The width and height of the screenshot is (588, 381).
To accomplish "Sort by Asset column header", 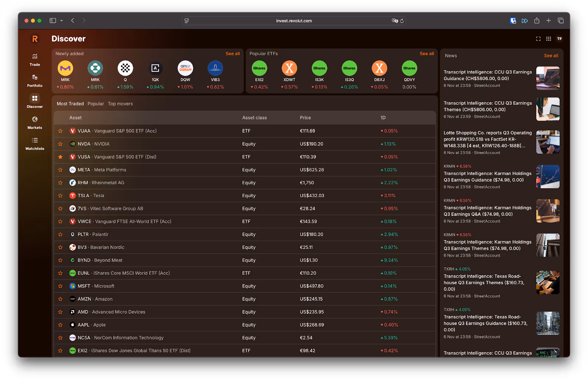I will (75, 118).
